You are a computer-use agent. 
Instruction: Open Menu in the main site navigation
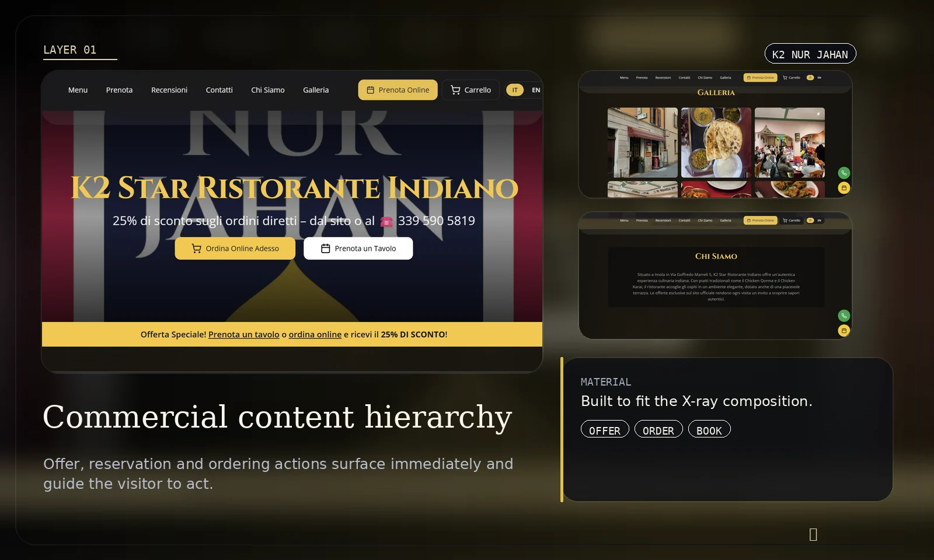click(78, 90)
